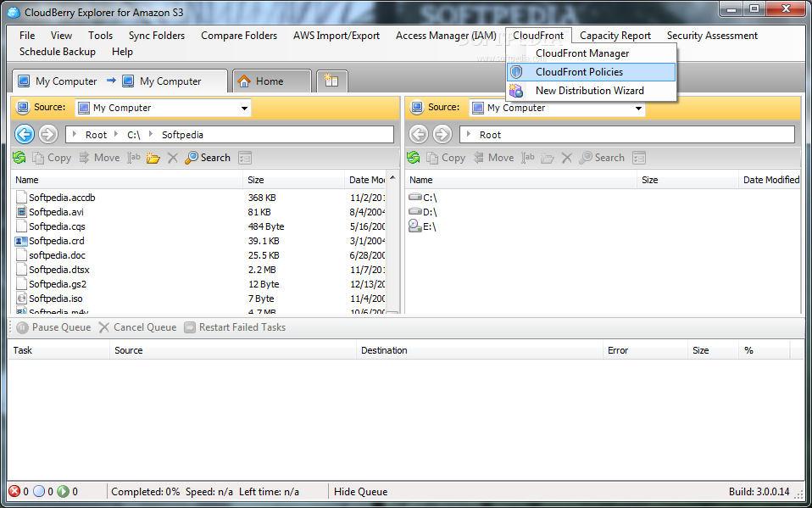This screenshot has height=508, width=812.
Task: Click the left pane refresh icon
Action: coord(19,158)
